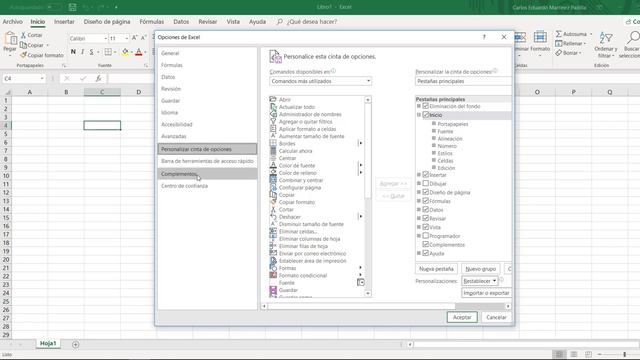Uncheck the Eliminación del fondo checkbox
The image size is (640, 360).
tap(426, 106)
